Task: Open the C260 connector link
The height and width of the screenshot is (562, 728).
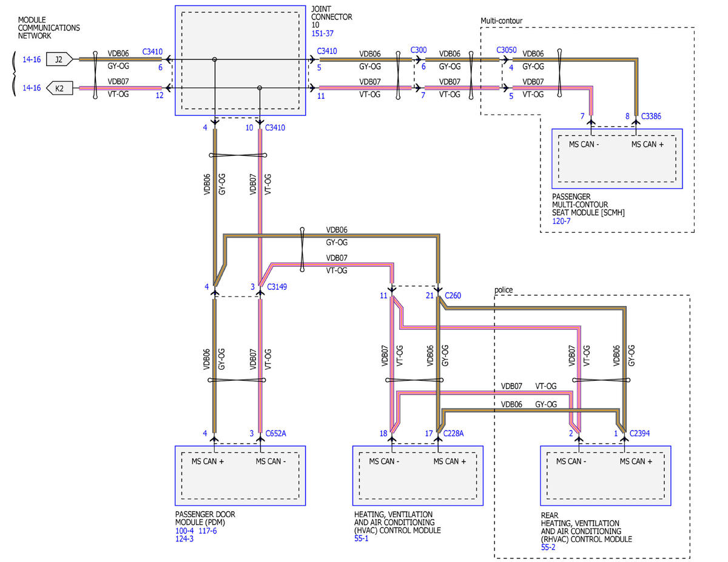Action: coord(454,296)
